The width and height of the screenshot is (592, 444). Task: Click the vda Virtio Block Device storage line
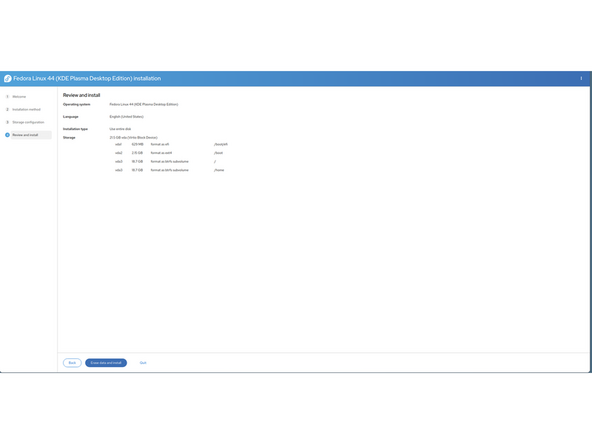pos(133,138)
